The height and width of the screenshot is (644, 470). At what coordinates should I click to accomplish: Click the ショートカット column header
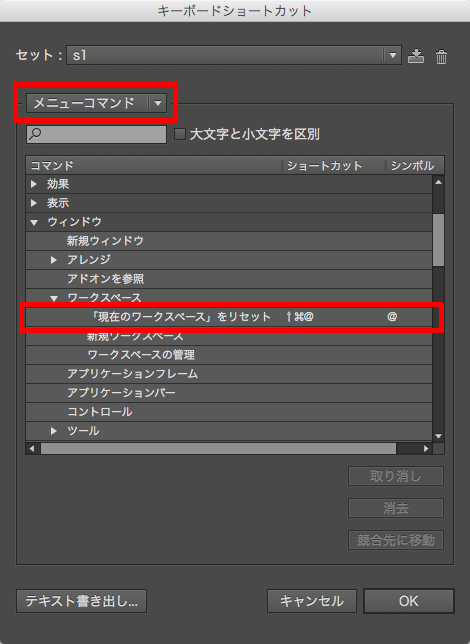tap(334, 166)
